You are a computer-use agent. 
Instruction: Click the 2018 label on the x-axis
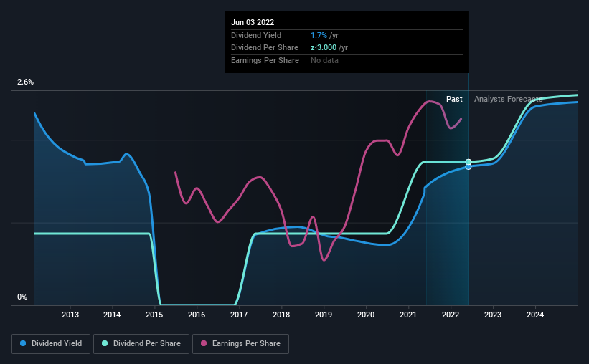pyautogui.click(x=281, y=315)
